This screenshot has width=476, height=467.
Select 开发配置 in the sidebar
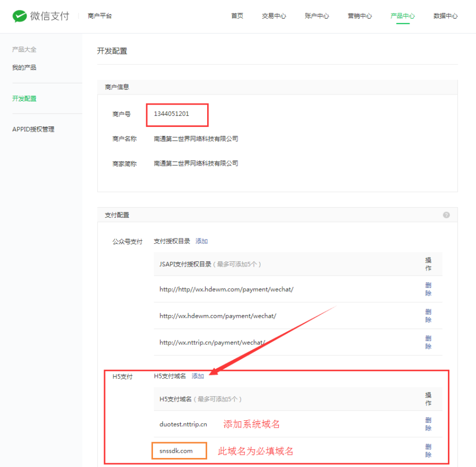[x=24, y=98]
